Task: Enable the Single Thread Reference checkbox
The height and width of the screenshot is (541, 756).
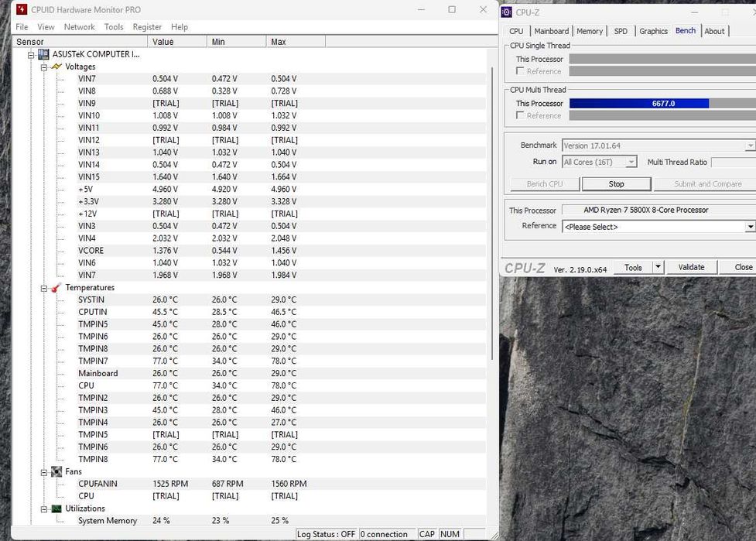Action: 521,71
